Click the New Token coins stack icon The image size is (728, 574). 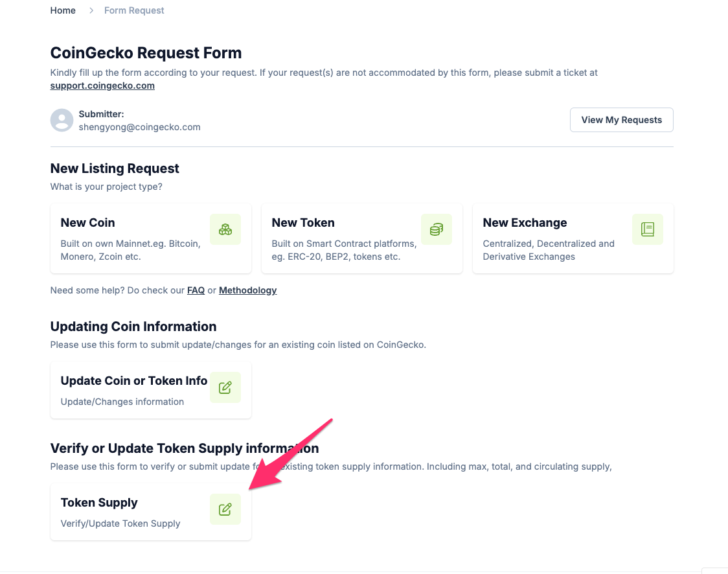[x=437, y=229]
